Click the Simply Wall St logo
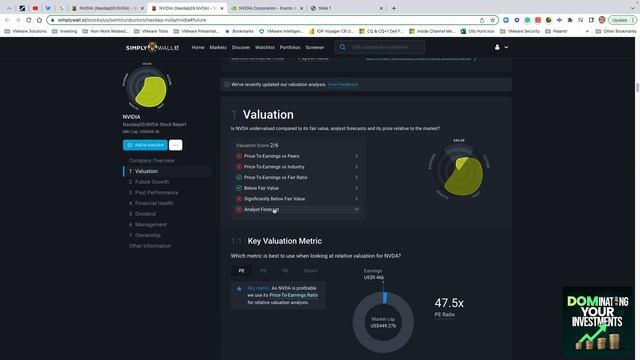Image resolution: width=640 pixels, height=360 pixels. click(x=152, y=47)
